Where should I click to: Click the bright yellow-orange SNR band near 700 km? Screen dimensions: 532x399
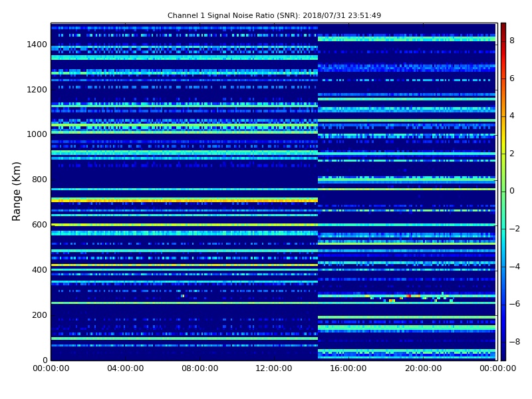click(x=184, y=201)
